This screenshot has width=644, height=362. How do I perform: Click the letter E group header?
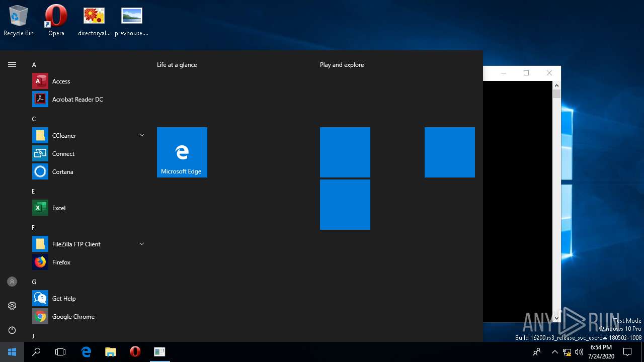coord(34,192)
